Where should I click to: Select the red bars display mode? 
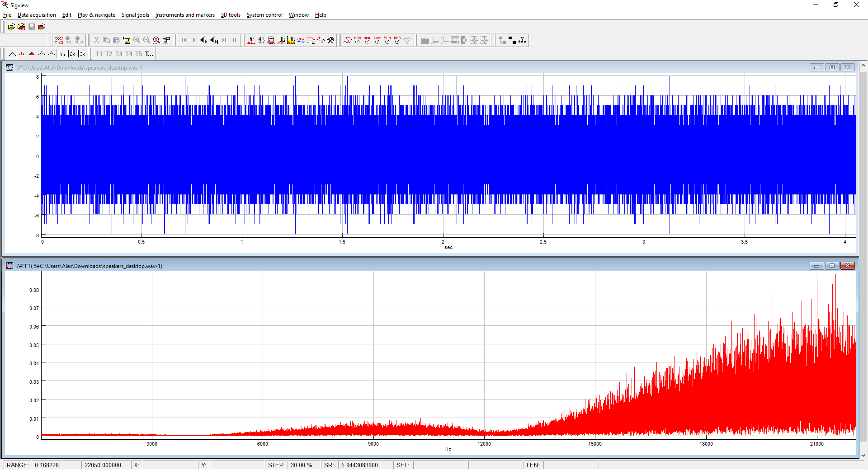pyautogui.click(x=22, y=54)
